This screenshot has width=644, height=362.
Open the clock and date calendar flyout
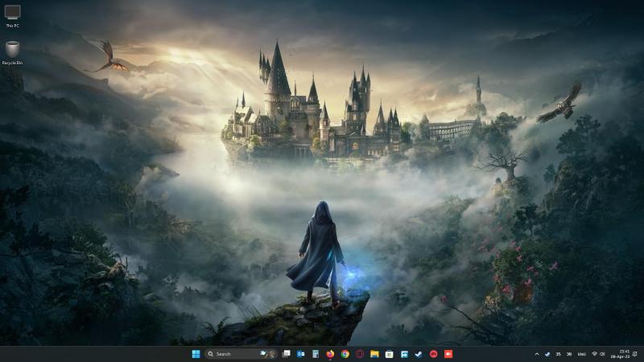pos(624,354)
